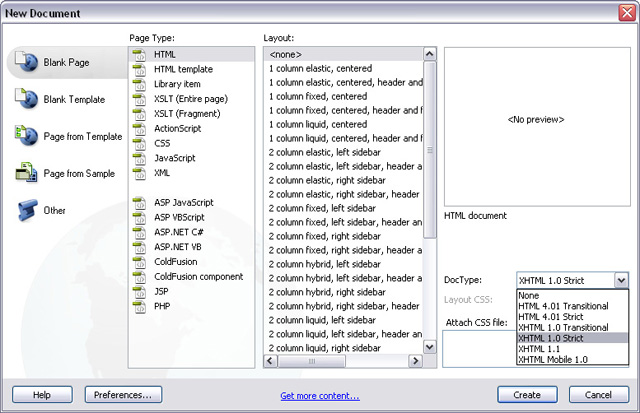This screenshot has width=640, height=413.
Task: Select the Page from Sample icon
Action: [x=27, y=173]
